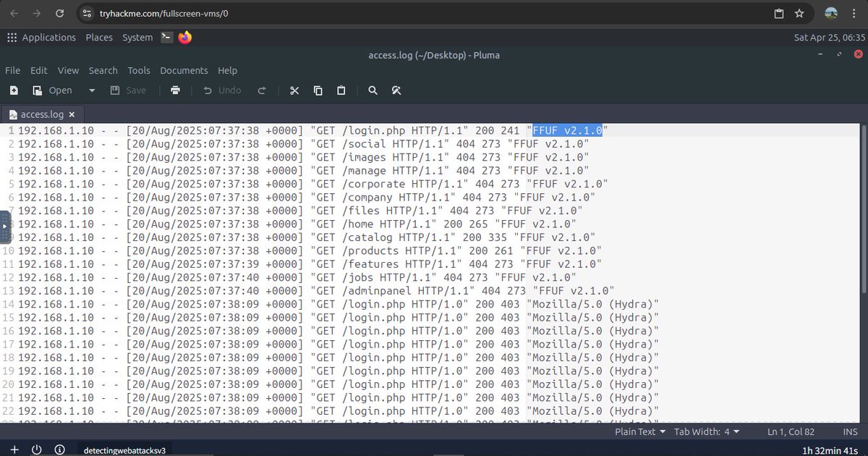
Task: Click the Undo toolbar button
Action: point(222,90)
